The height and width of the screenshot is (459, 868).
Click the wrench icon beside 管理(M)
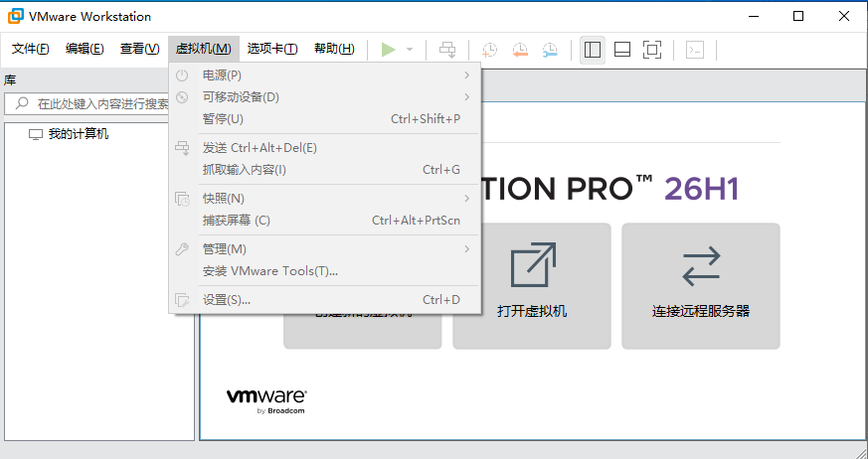point(182,249)
